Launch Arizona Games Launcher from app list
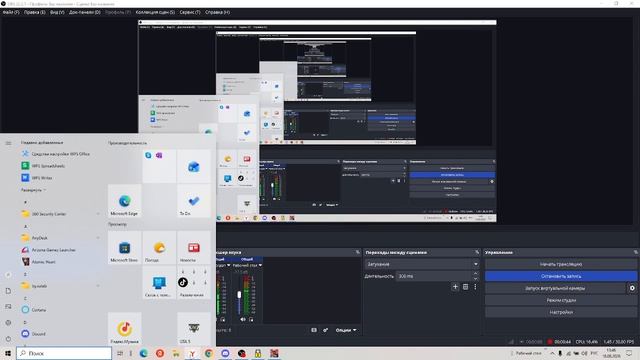This screenshot has width=640, height=360. (48, 249)
